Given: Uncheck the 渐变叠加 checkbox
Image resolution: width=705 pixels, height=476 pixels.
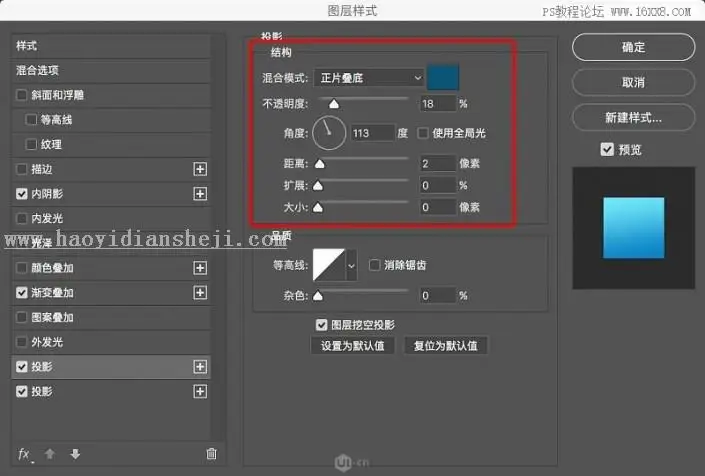Looking at the screenshot, I should 21,293.
